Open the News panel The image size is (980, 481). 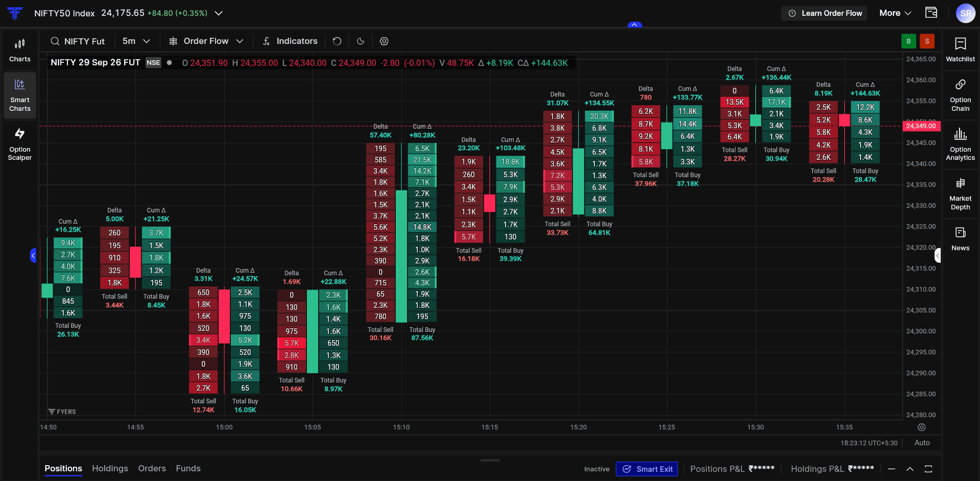(960, 239)
